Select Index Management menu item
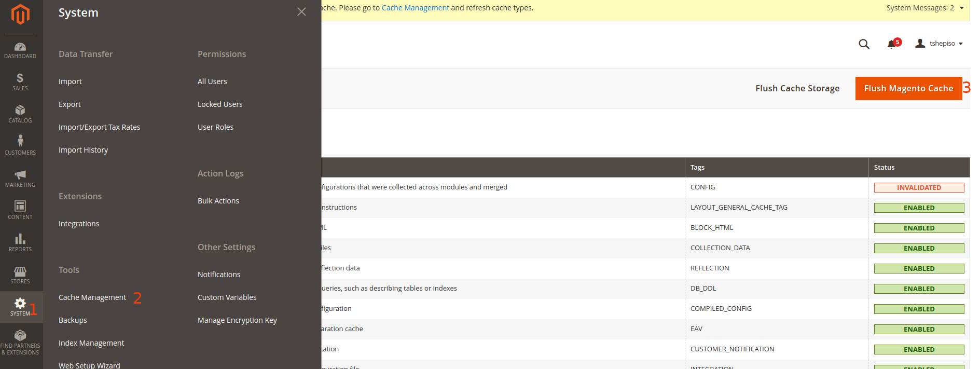Image resolution: width=980 pixels, height=369 pixels. click(x=91, y=343)
